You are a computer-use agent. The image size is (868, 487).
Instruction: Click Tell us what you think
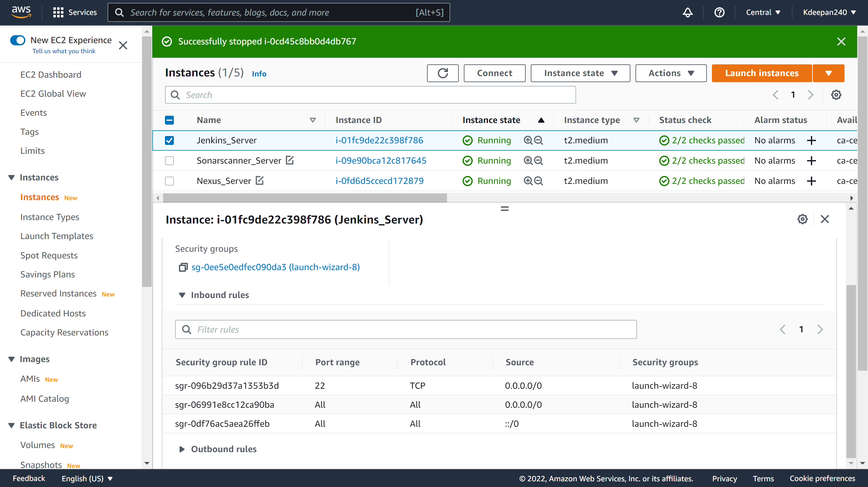point(64,51)
